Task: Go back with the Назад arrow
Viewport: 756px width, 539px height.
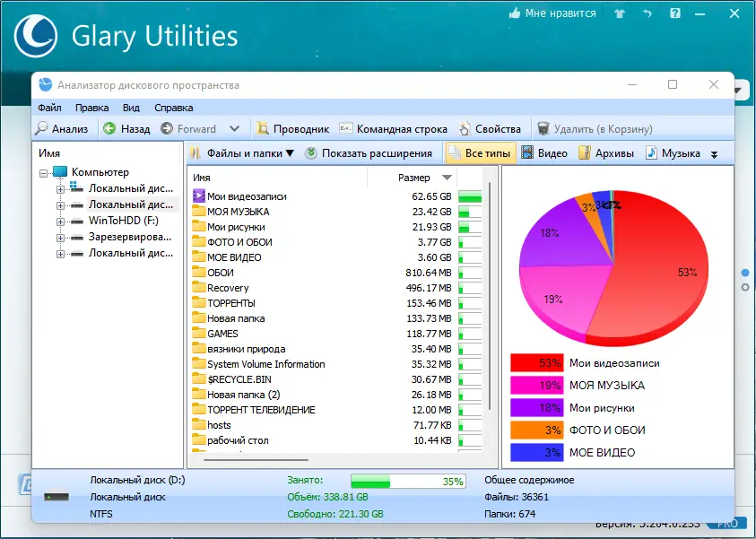Action: click(x=126, y=129)
